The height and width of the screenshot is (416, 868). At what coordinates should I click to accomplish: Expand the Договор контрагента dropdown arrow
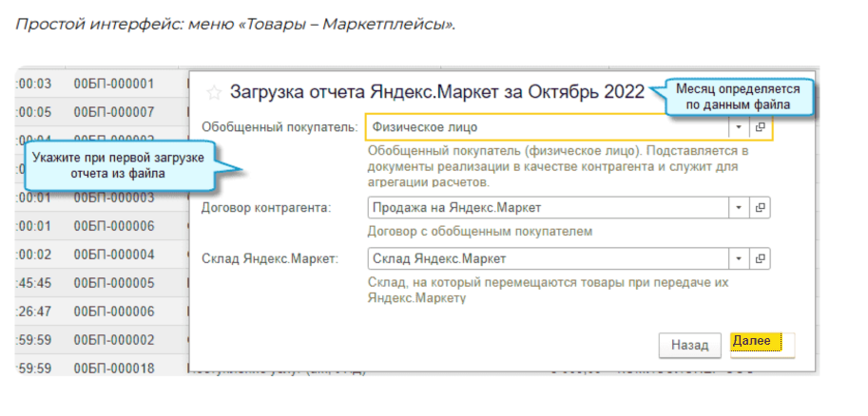click(x=739, y=208)
